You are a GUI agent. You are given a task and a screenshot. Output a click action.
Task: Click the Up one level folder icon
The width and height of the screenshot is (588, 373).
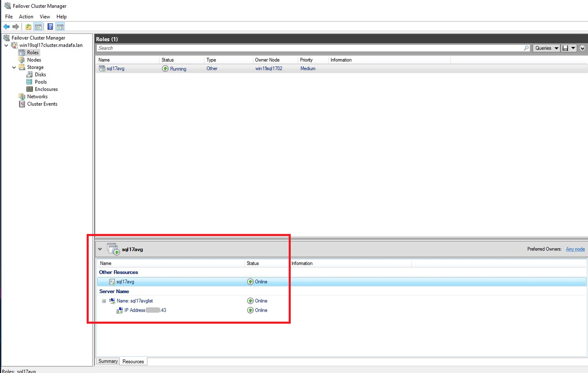coord(29,27)
